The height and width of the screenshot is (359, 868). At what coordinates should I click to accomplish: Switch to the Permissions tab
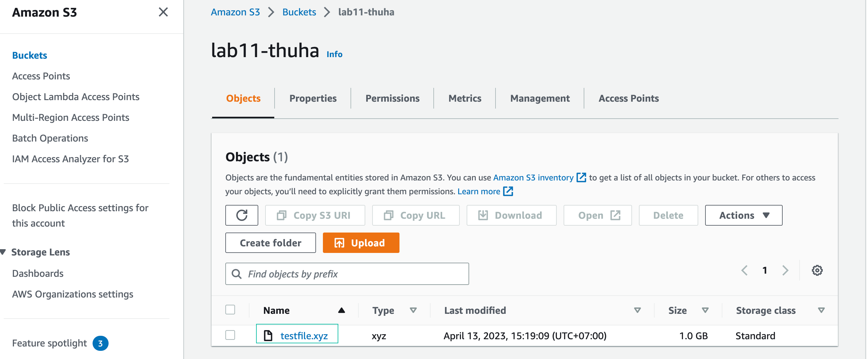click(392, 98)
